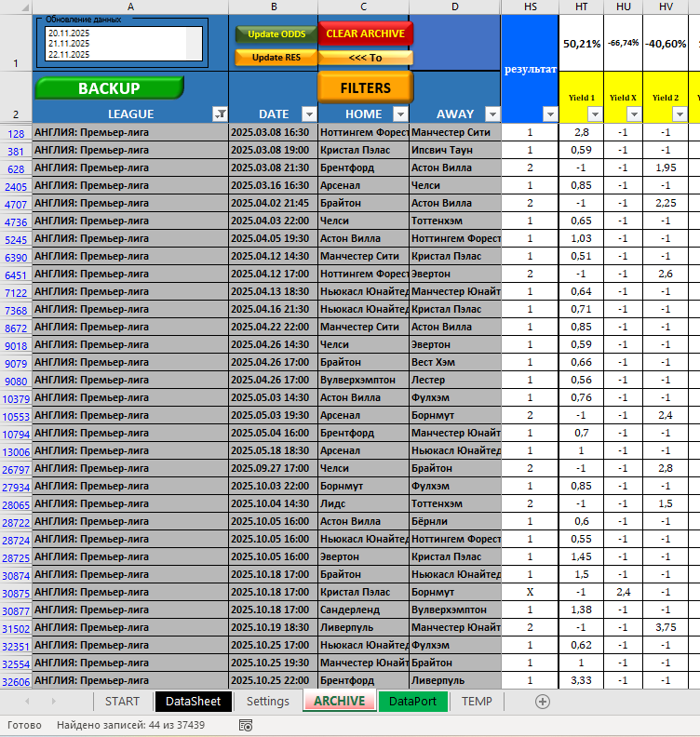Image resolution: width=700 pixels, height=737 pixels.
Task: Open the Yield X filter dropdown
Action: [x=634, y=114]
